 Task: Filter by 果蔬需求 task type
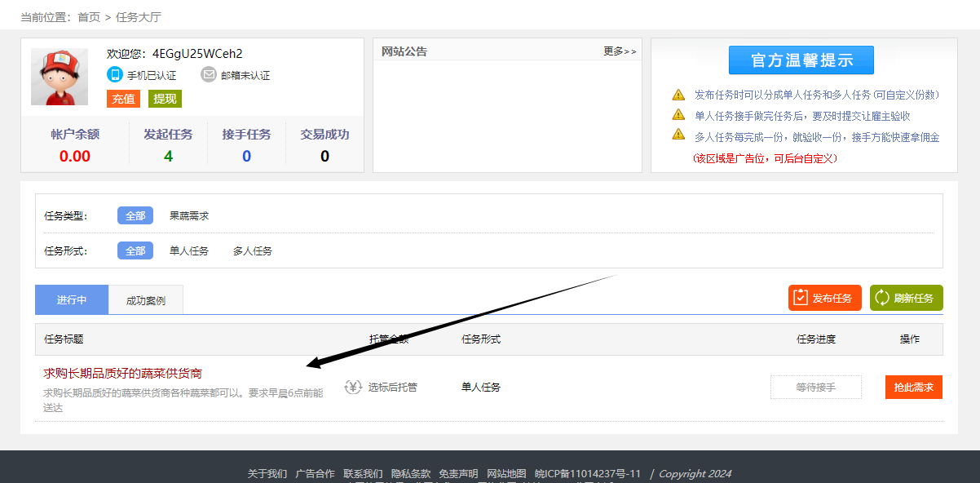(189, 216)
